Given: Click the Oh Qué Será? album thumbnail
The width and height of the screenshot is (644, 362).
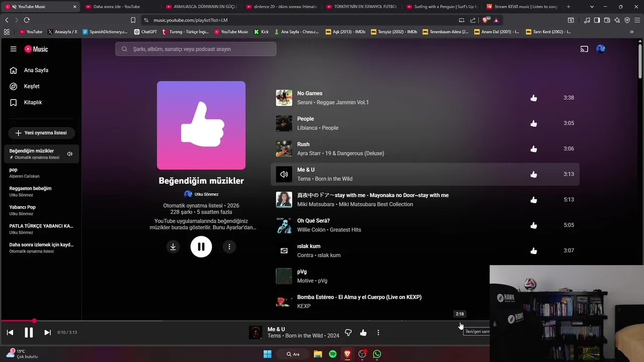Looking at the screenshot, I should [x=284, y=225].
